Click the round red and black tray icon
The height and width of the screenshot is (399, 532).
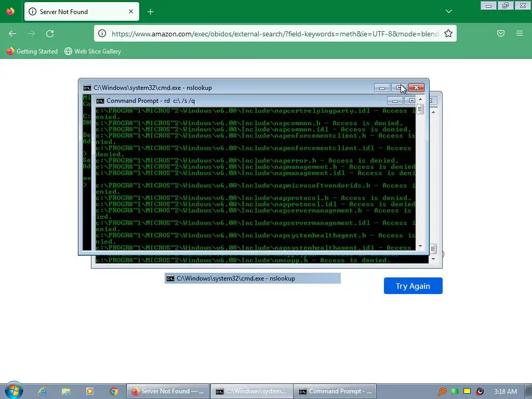click(480, 392)
